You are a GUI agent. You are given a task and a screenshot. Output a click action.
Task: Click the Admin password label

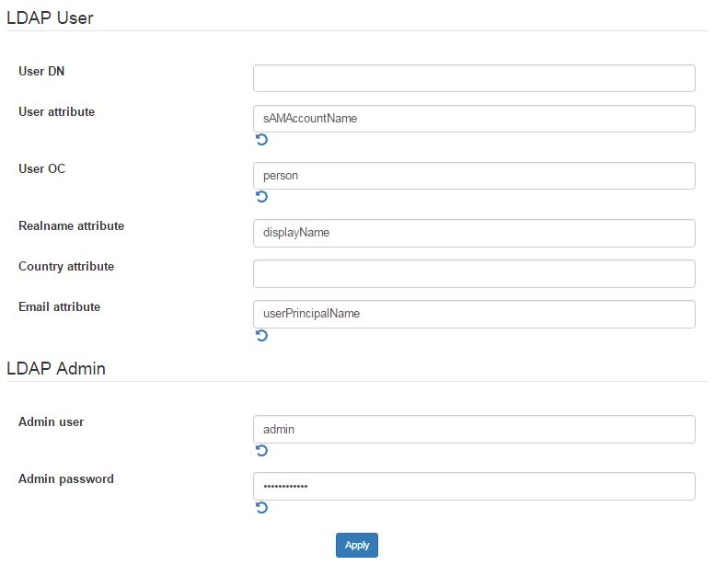coord(66,479)
